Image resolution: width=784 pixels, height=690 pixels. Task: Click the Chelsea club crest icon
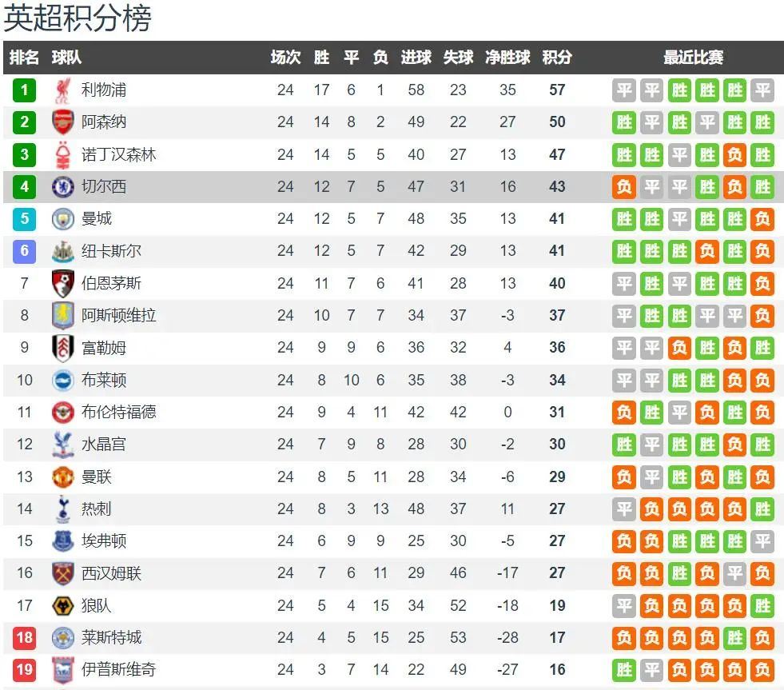tap(62, 187)
